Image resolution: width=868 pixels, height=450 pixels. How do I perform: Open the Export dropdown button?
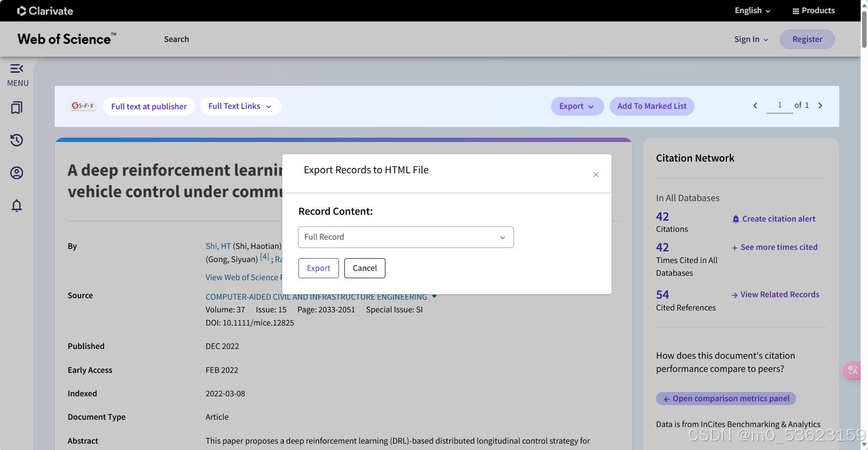coord(577,106)
